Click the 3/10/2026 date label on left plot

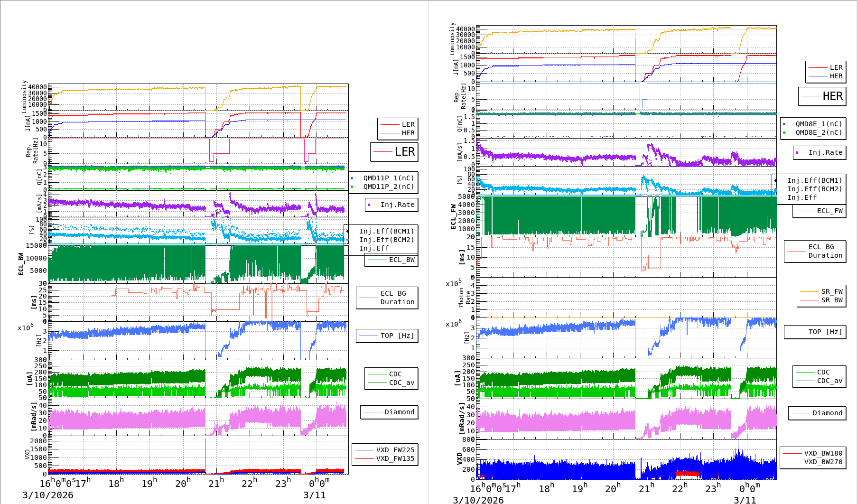[x=48, y=495]
